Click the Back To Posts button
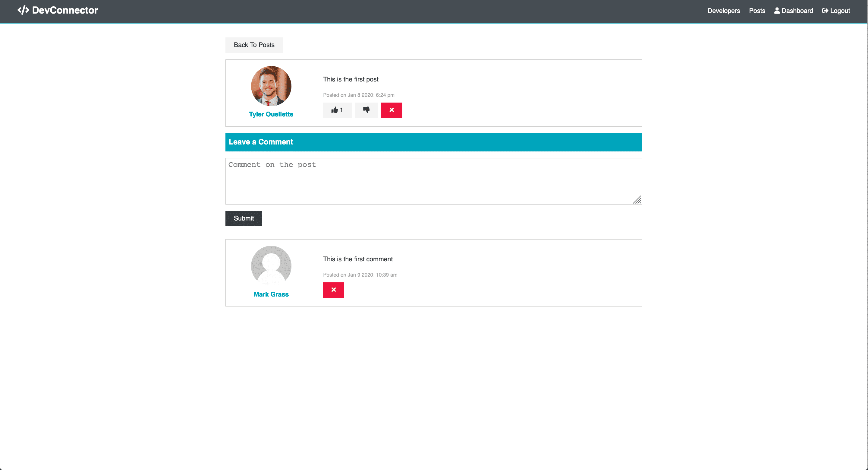868x470 pixels. coord(254,45)
